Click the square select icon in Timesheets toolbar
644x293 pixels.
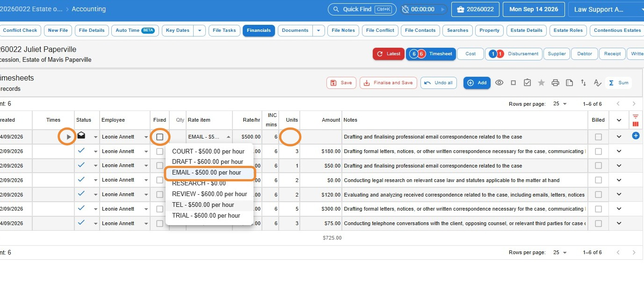[x=513, y=83]
